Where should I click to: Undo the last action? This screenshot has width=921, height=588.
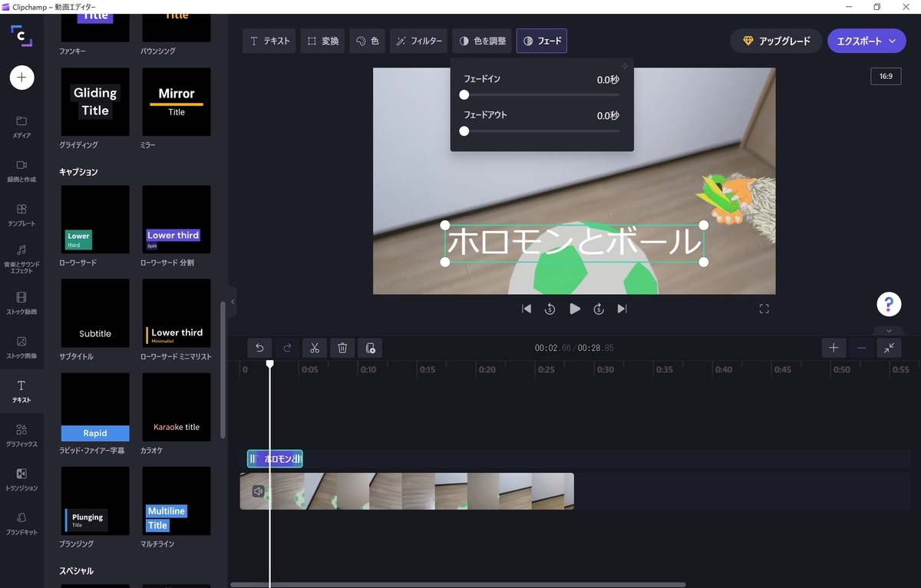tap(260, 348)
